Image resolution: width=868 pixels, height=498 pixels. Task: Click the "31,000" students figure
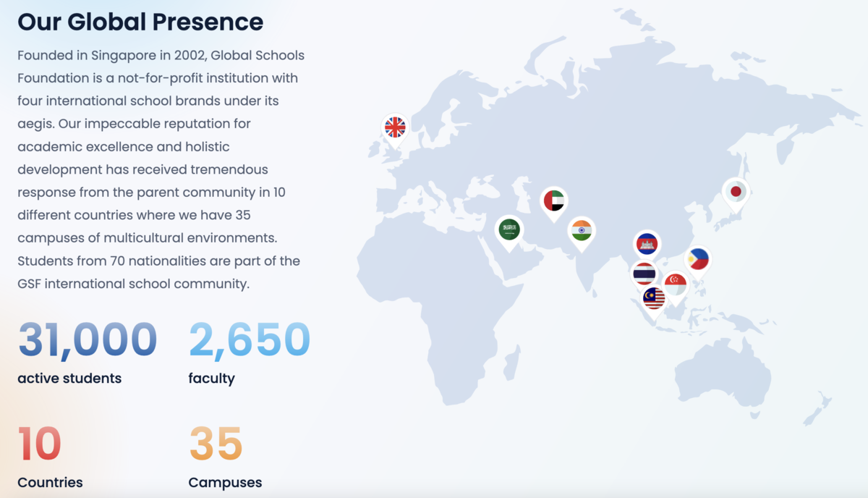click(x=88, y=339)
